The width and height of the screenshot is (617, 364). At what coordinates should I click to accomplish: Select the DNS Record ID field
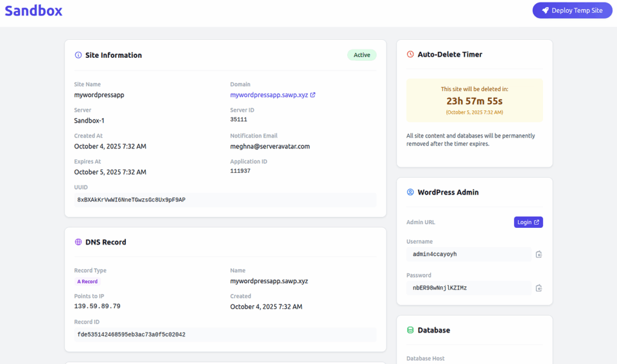click(x=225, y=334)
